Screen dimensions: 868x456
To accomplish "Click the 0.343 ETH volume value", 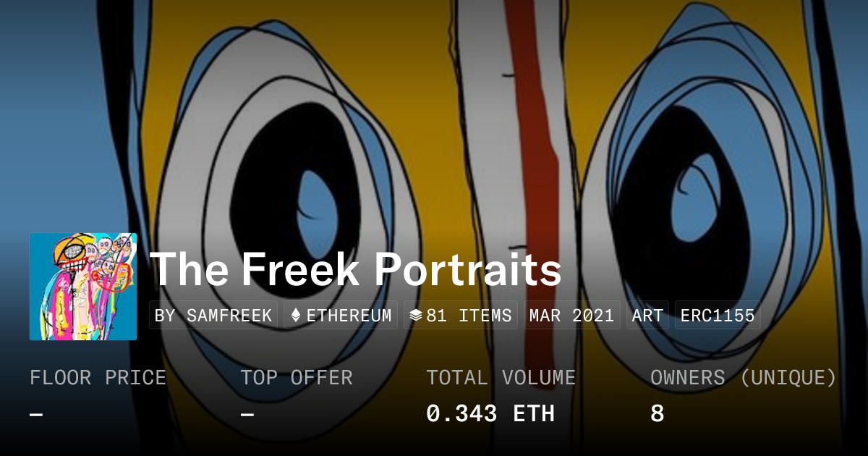I will click(490, 414).
